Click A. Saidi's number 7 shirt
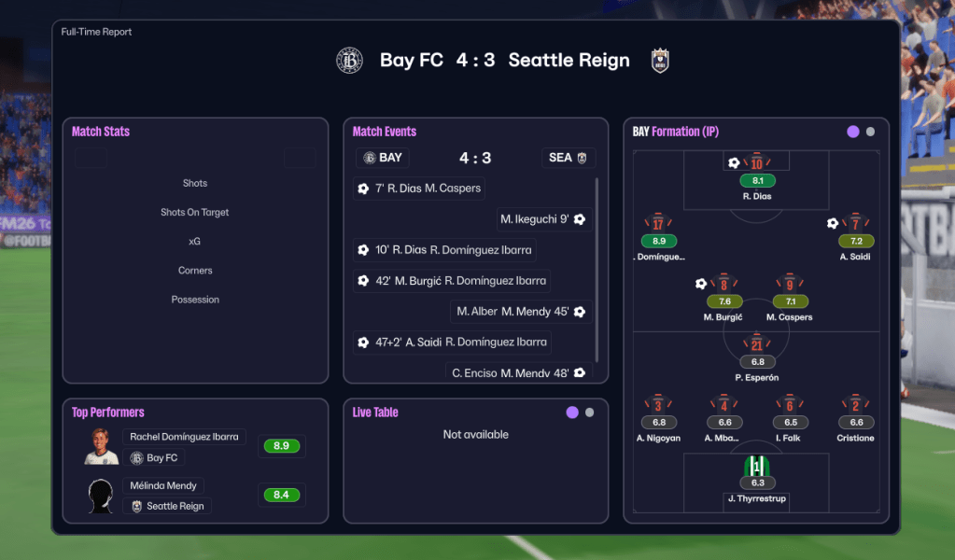The height and width of the screenshot is (560, 955). pos(855,224)
